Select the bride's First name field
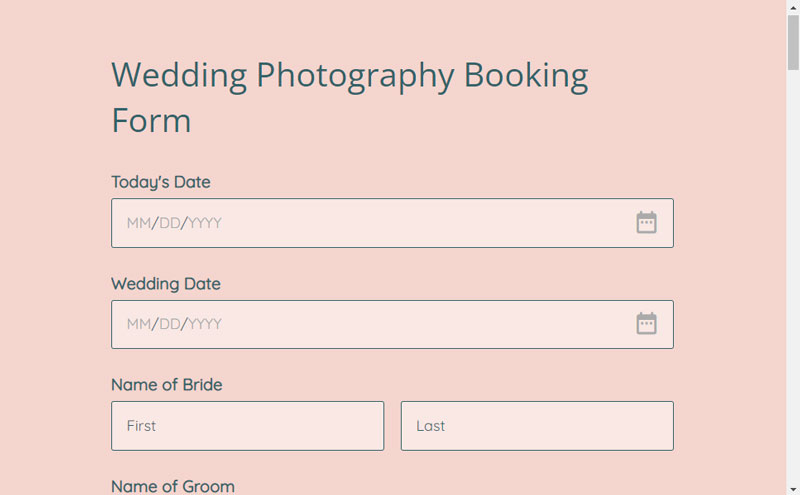The height and width of the screenshot is (495, 800). click(247, 426)
